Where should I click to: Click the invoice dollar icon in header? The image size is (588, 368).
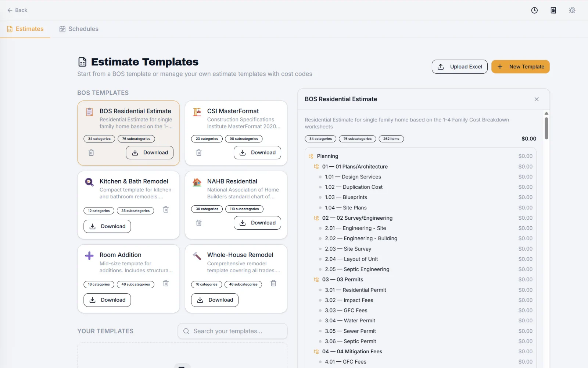coord(553,10)
